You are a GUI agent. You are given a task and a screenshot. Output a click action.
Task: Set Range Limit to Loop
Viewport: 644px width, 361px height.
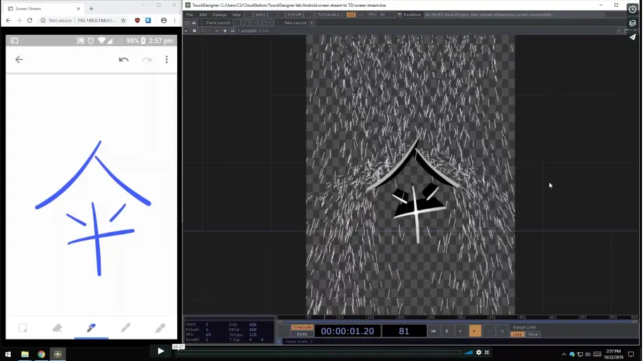[517, 334]
